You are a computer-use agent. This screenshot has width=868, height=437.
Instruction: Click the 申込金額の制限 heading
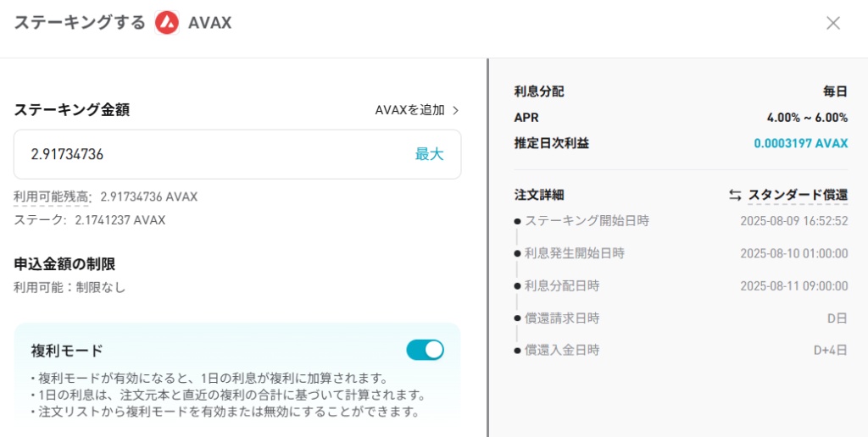click(x=64, y=264)
